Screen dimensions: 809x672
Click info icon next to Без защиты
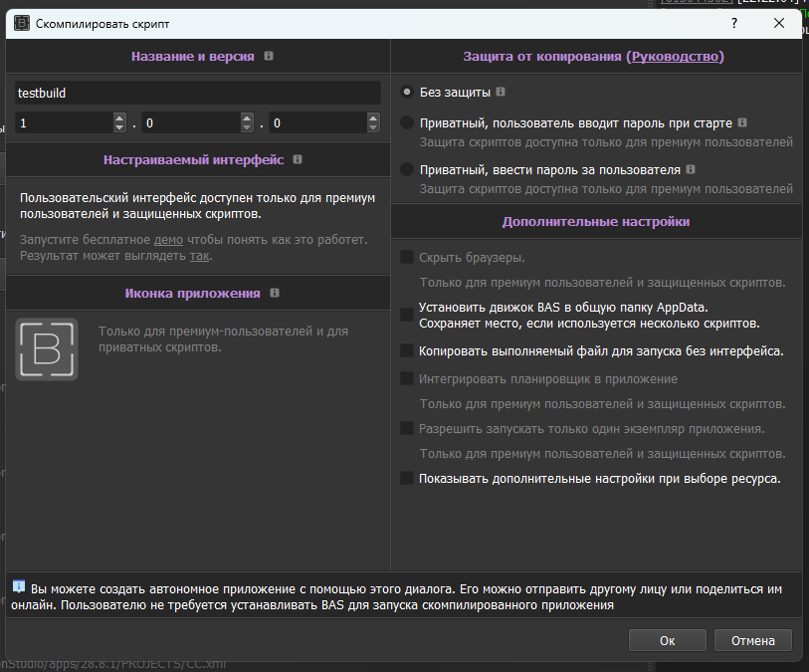point(501,92)
